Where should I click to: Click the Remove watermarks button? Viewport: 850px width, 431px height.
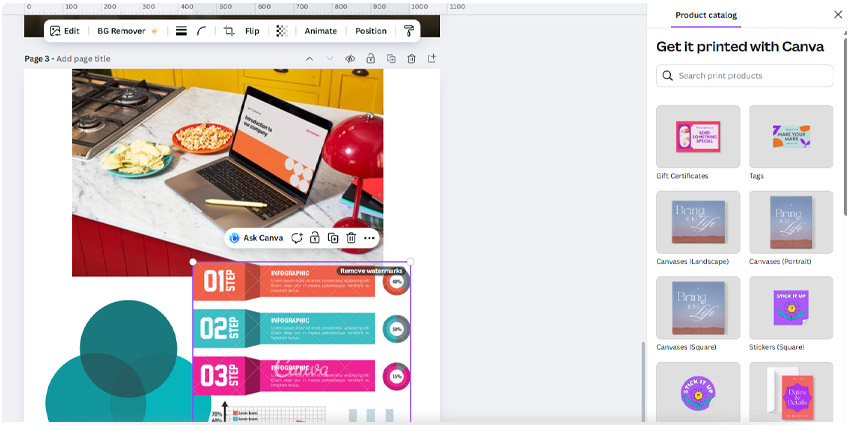371,271
